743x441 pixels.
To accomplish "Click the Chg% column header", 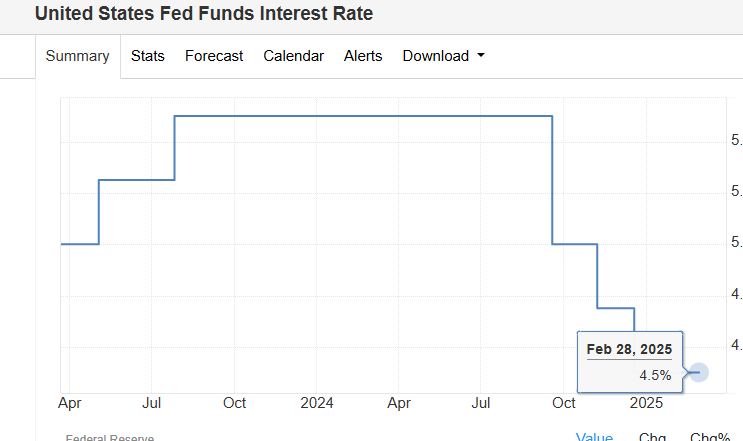I will click(x=709, y=437).
